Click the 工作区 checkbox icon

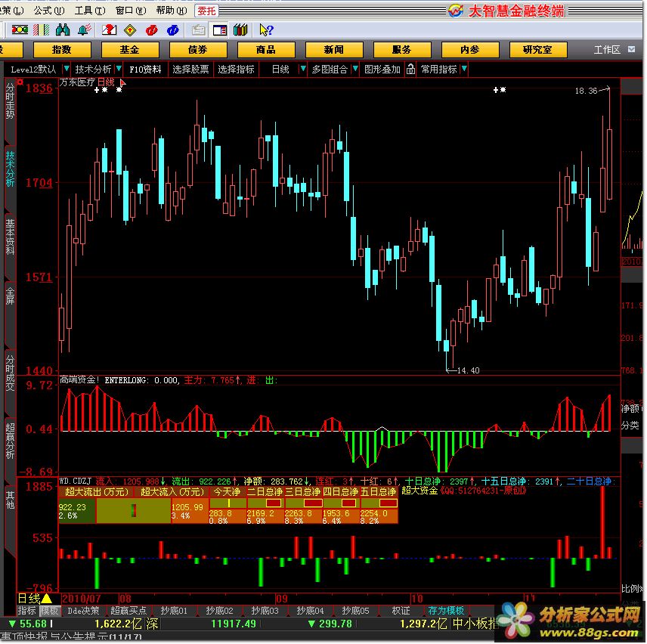tap(631, 49)
